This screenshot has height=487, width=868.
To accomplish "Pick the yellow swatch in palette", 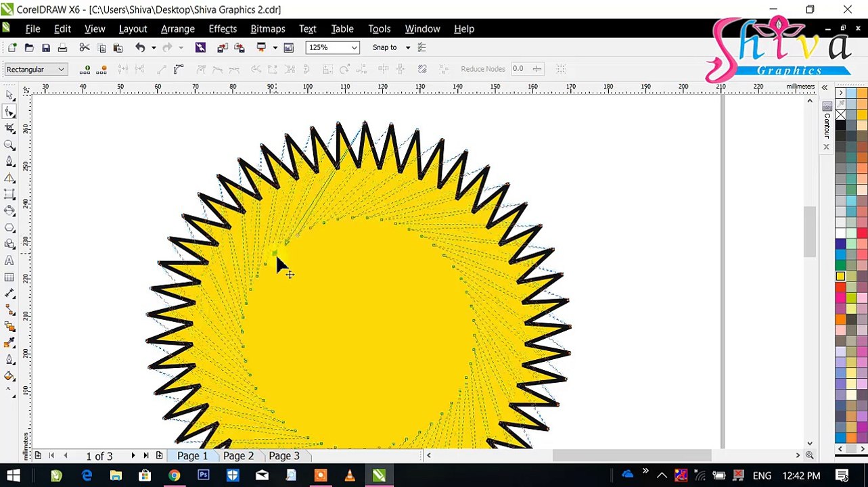I will [x=840, y=276].
